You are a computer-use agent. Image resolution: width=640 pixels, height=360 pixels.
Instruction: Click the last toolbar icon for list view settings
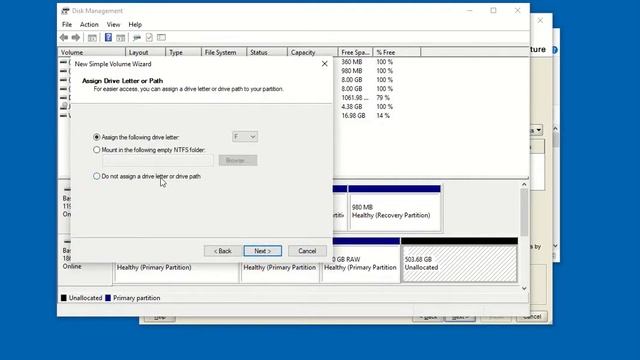pyautogui.click(x=162, y=38)
